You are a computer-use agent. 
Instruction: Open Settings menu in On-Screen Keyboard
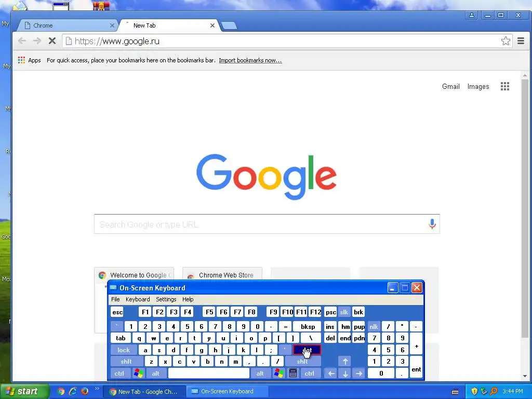pos(166,299)
